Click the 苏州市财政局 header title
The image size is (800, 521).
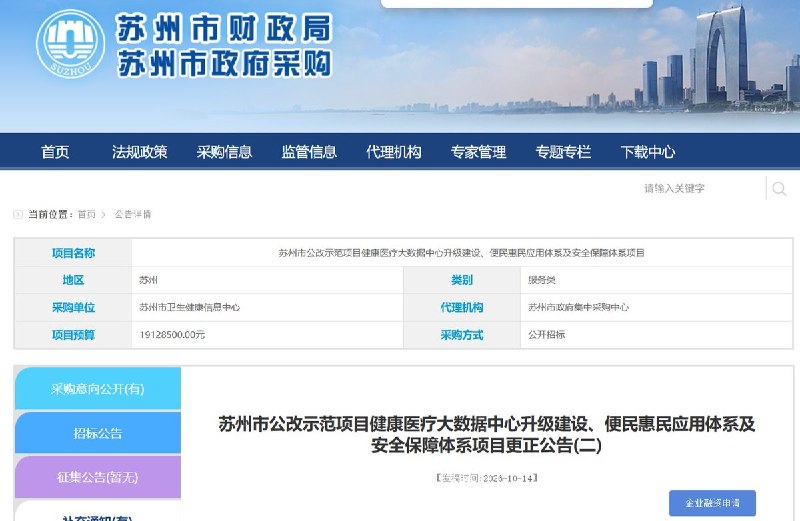tap(224, 29)
